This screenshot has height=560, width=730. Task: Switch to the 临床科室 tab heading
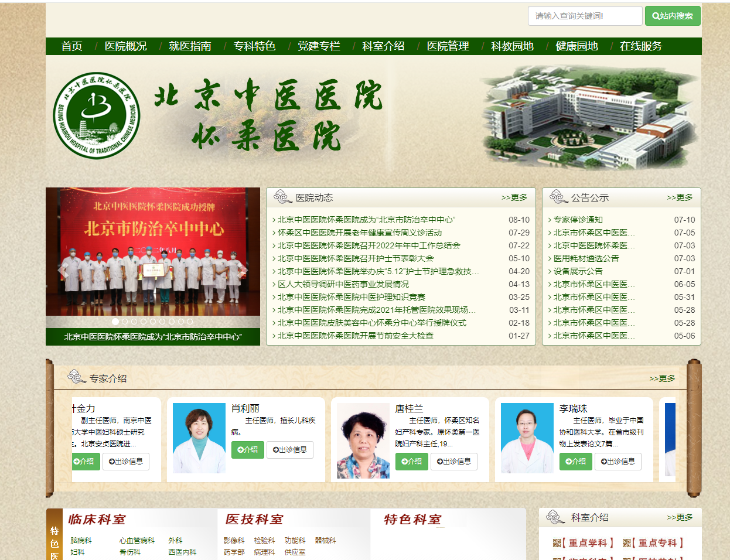97,520
